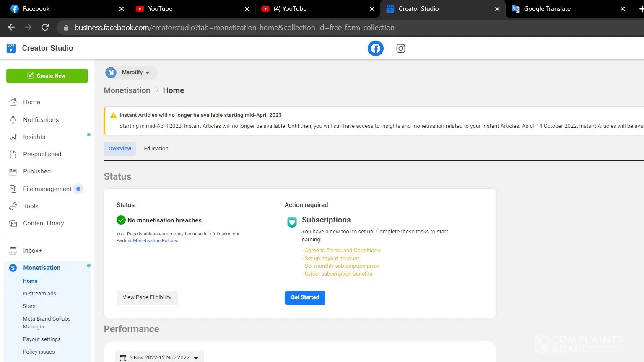Image resolution: width=644 pixels, height=362 pixels.
Task: Switch to the Instagram platform icon
Action: click(x=400, y=49)
